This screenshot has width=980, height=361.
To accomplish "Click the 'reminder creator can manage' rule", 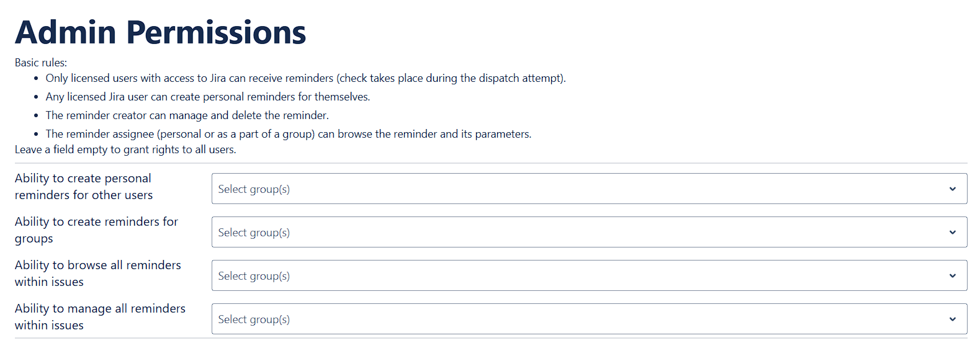I will (187, 115).
